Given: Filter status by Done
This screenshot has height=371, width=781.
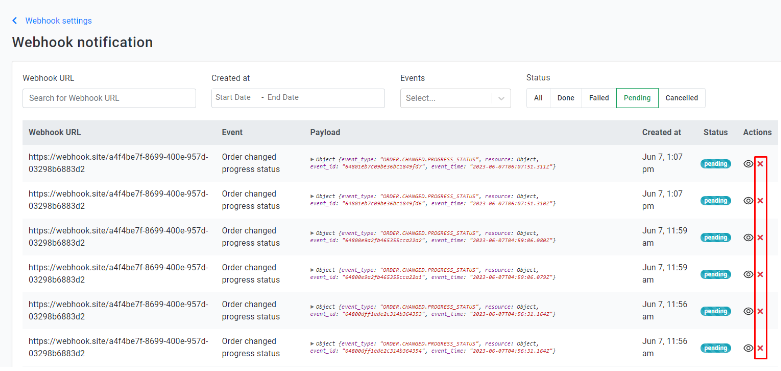Looking at the screenshot, I should [x=565, y=98].
